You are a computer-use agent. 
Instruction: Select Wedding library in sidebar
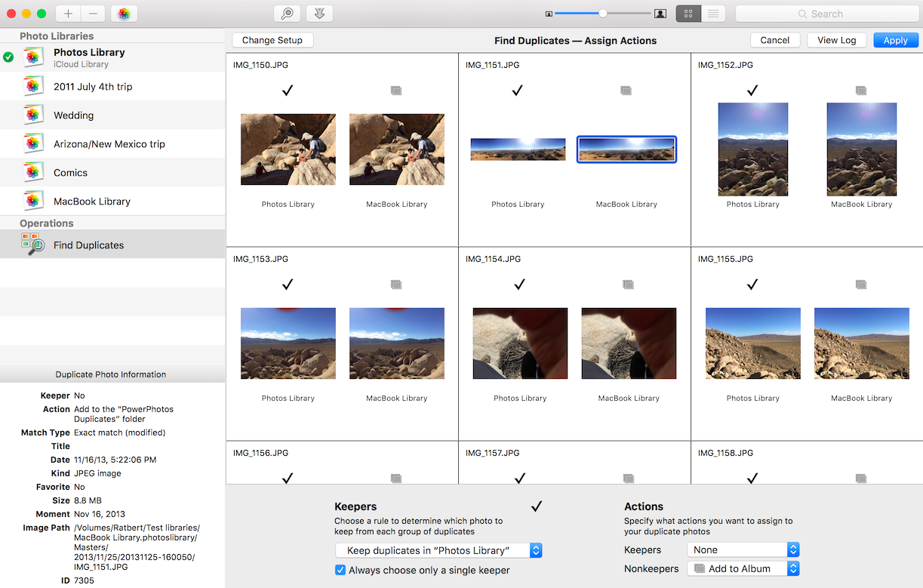click(x=112, y=115)
